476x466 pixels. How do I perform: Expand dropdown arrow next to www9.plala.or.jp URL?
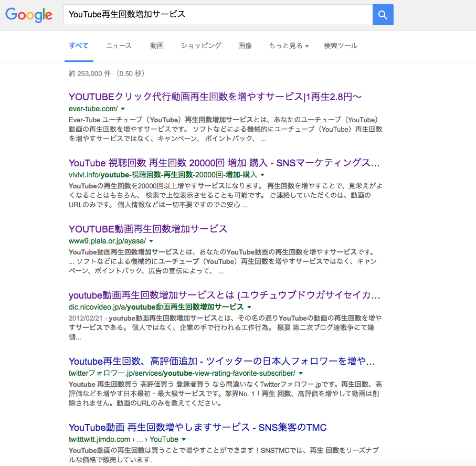pyautogui.click(x=151, y=241)
